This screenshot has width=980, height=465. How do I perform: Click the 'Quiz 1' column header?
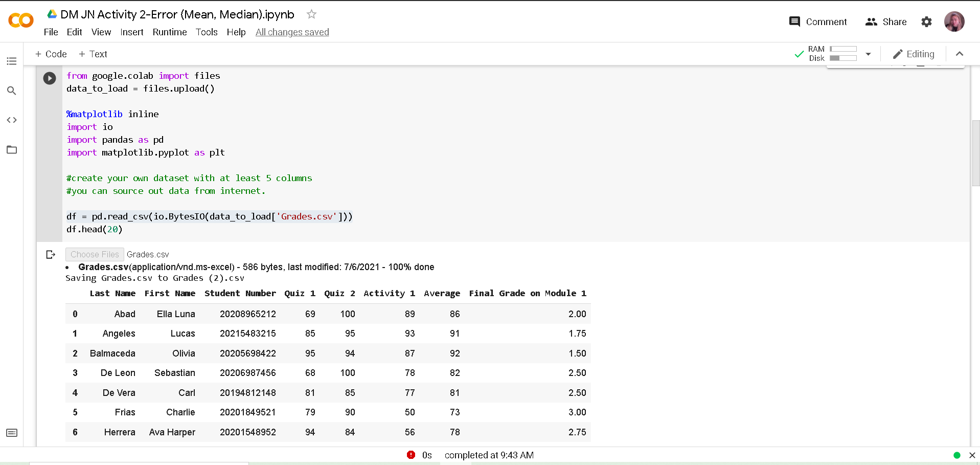click(x=300, y=293)
